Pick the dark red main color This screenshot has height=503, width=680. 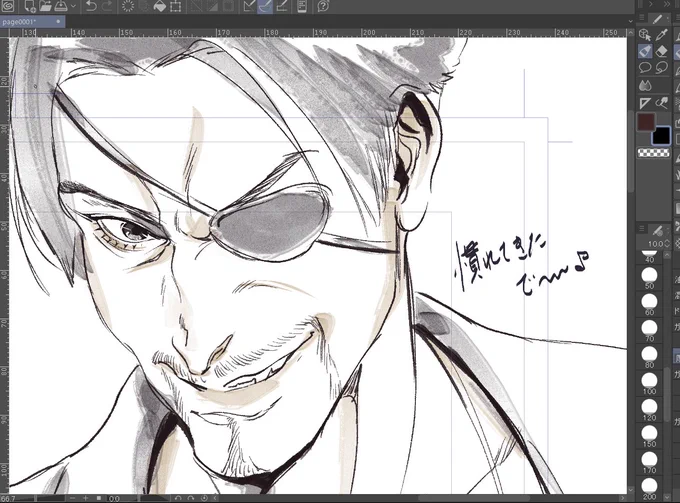[x=645, y=122]
